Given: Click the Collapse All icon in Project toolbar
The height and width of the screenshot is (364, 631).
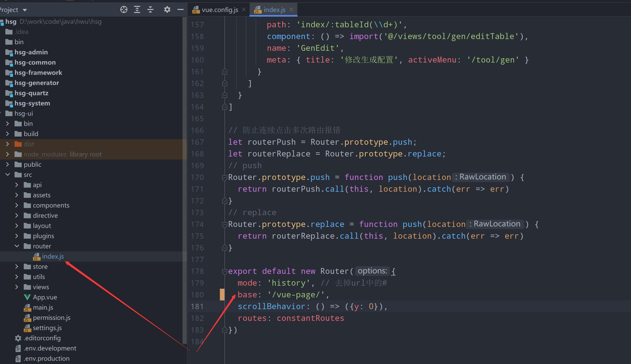Looking at the screenshot, I should point(150,10).
